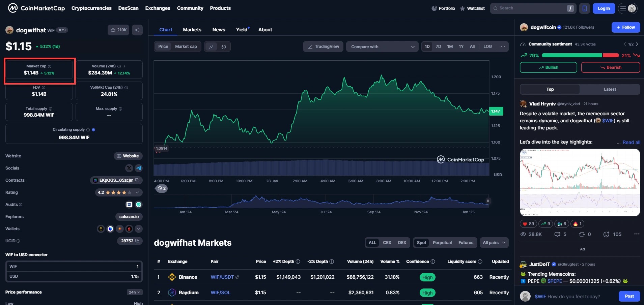Add dogwifhat to watchlist via star button

click(x=118, y=30)
